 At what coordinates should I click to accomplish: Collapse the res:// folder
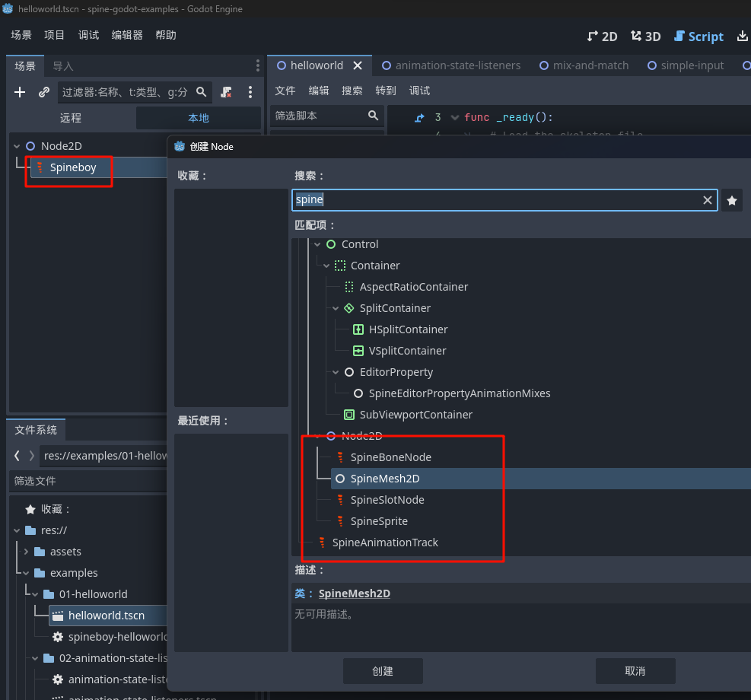pyautogui.click(x=17, y=530)
